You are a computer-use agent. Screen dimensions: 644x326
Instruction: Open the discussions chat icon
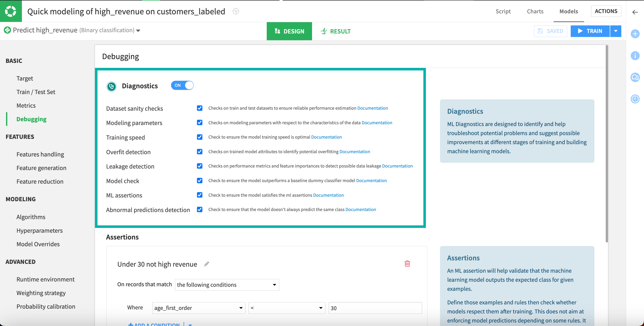[x=635, y=77]
